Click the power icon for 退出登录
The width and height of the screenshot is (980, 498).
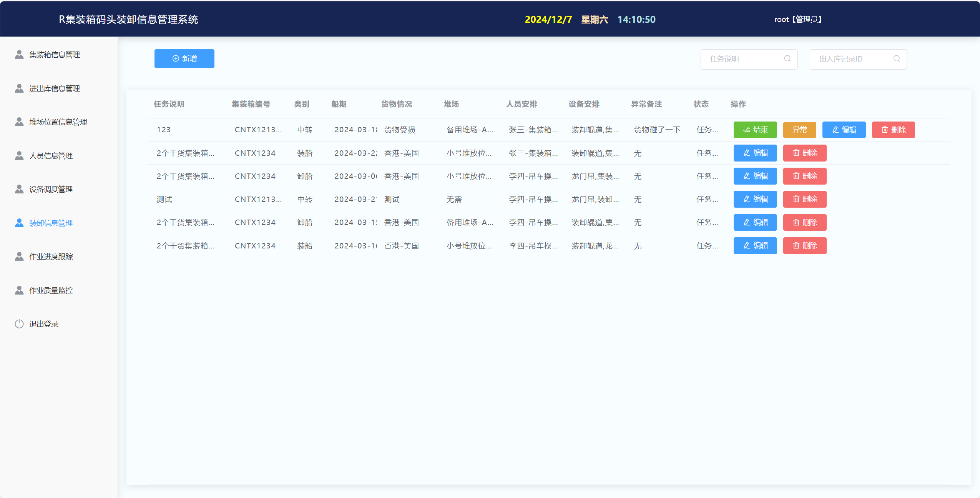19,324
